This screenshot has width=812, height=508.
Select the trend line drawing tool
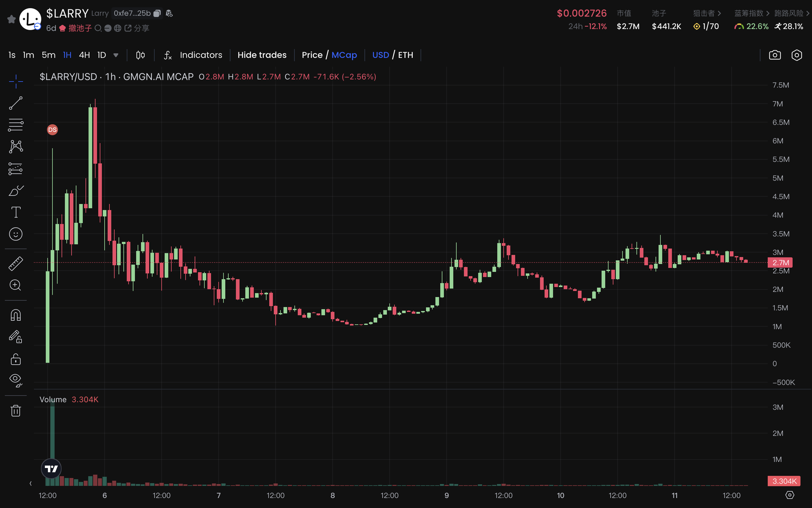(x=15, y=103)
